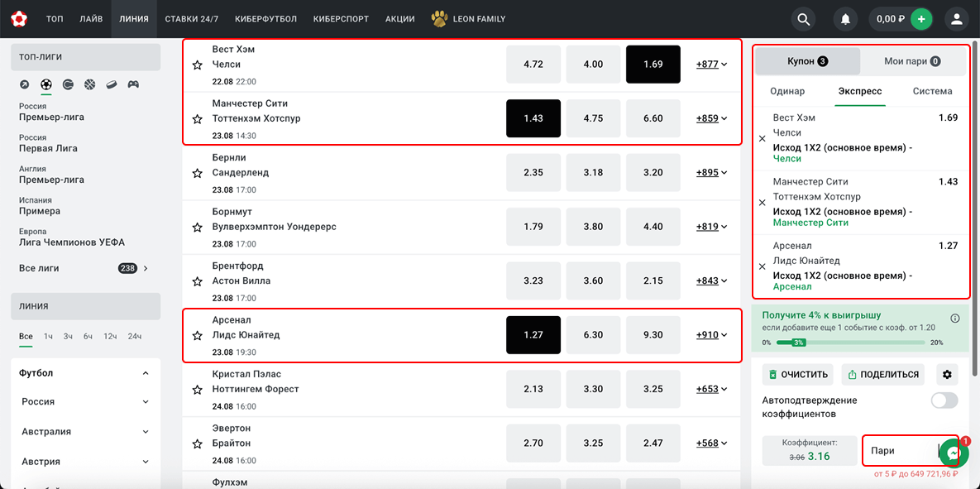Open the green chat messenger bubble
This screenshot has height=489, width=980.
point(954,453)
